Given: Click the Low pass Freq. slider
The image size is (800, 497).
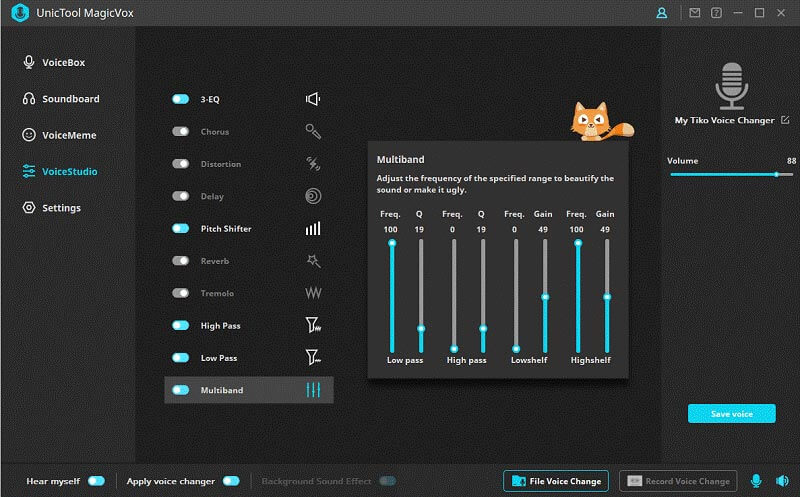Looking at the screenshot, I should click(392, 296).
